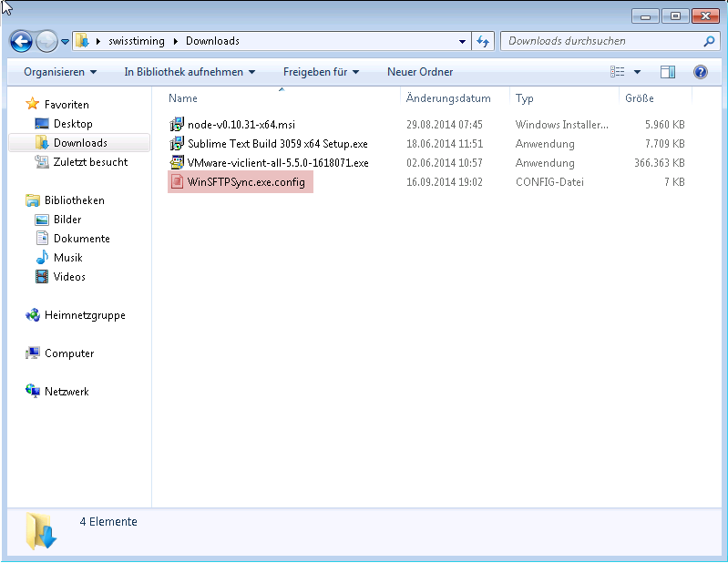Select the Downloads breadcrumb segment

212,41
